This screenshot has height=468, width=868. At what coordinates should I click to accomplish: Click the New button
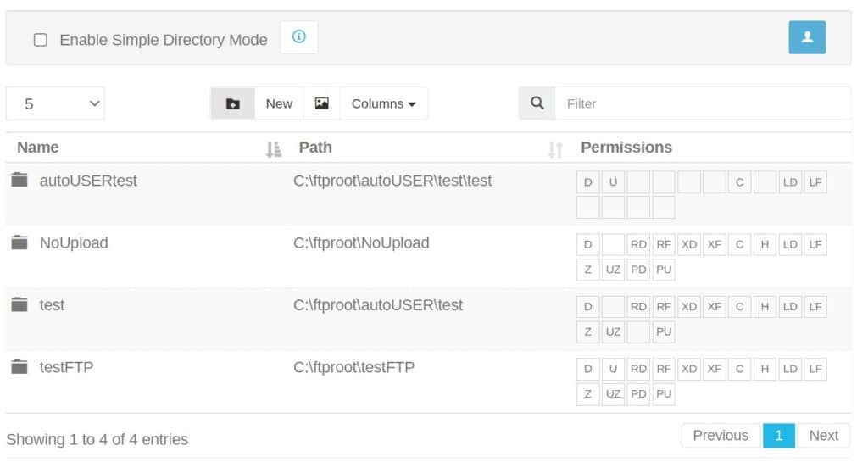[x=279, y=103]
